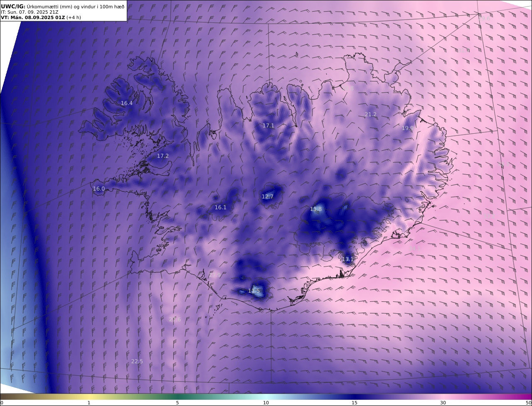Click the 1 label on the colorbar
Screen dimensions: 532x406
pos(89,403)
